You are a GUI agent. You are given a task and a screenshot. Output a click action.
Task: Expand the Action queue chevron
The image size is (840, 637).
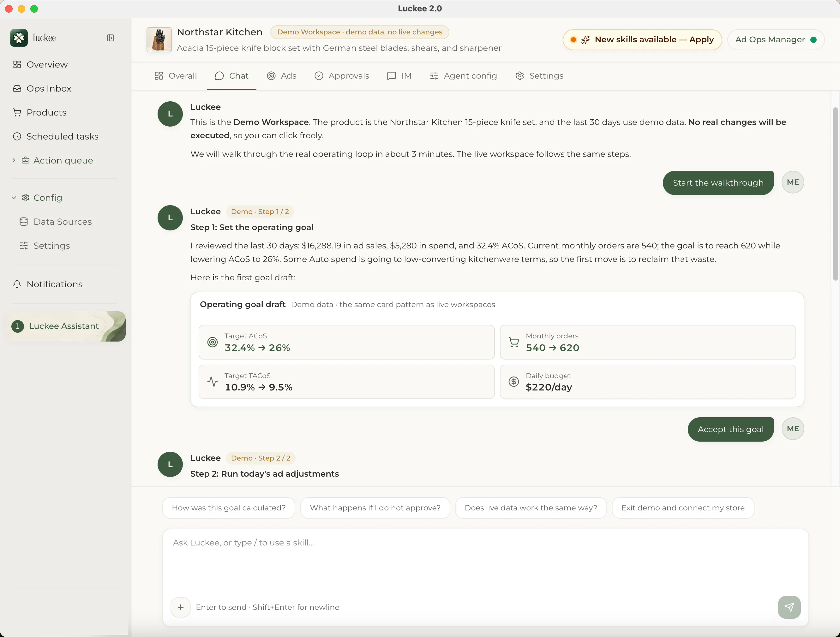click(x=14, y=161)
